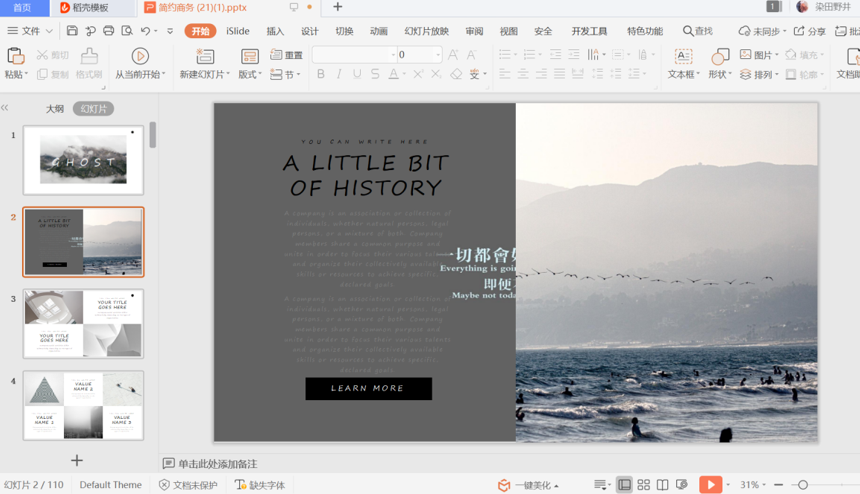Click the Clear Formatting eraser icon
This screenshot has height=494, width=860.
(456, 74)
